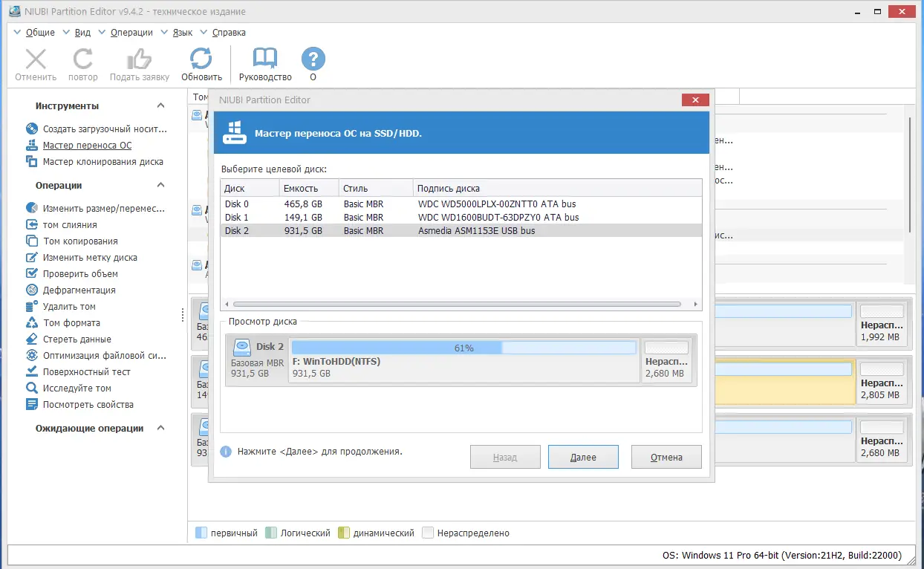Click left arrow of disk list scrollbar
924x569 pixels.
[x=227, y=305]
